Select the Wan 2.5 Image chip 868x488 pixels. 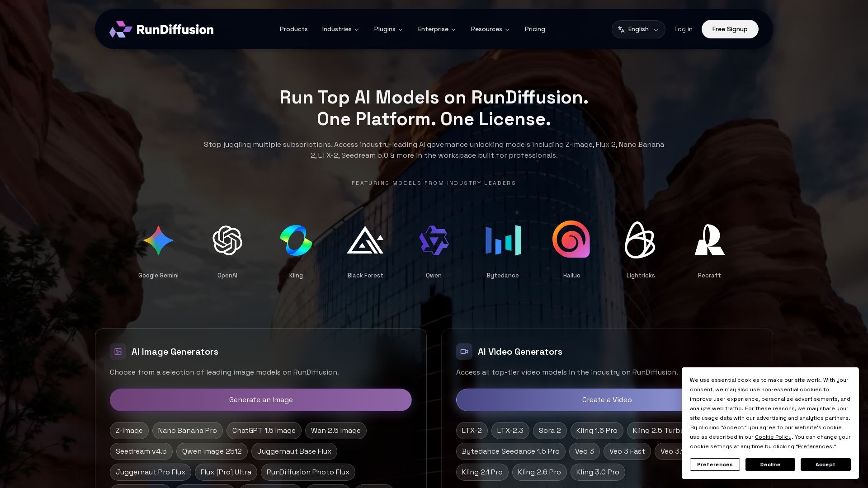pyautogui.click(x=335, y=431)
